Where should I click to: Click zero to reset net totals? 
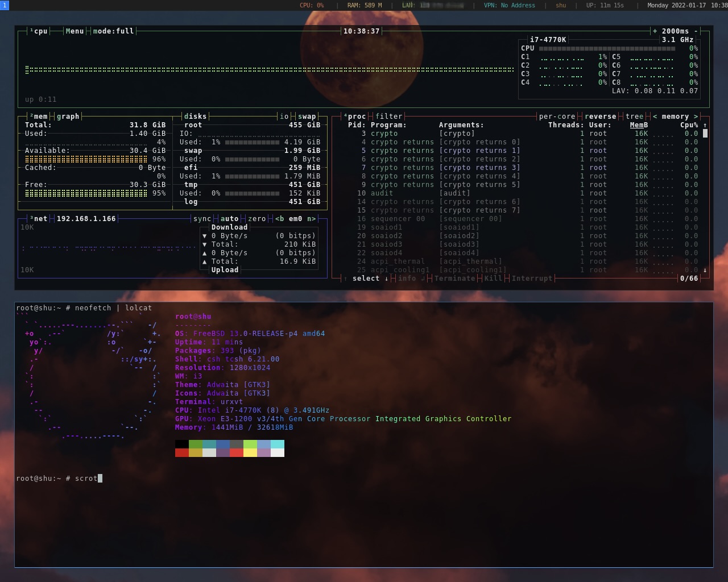[x=257, y=219]
